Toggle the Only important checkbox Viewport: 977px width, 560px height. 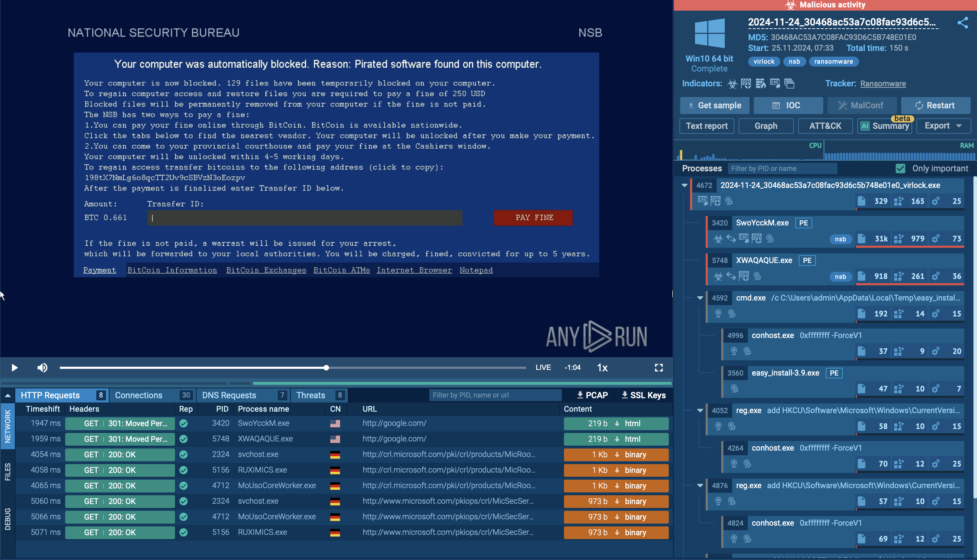900,168
